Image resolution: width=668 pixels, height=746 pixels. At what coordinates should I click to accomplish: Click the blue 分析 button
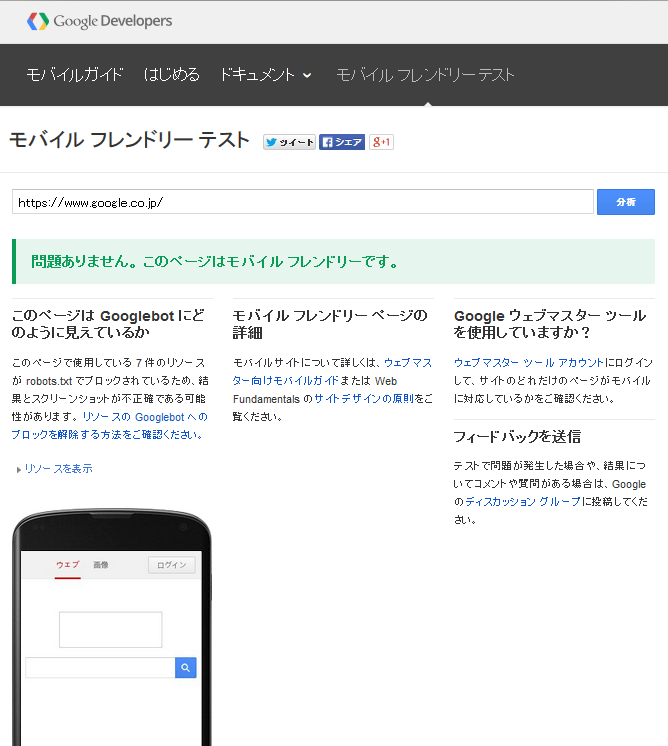click(x=626, y=202)
